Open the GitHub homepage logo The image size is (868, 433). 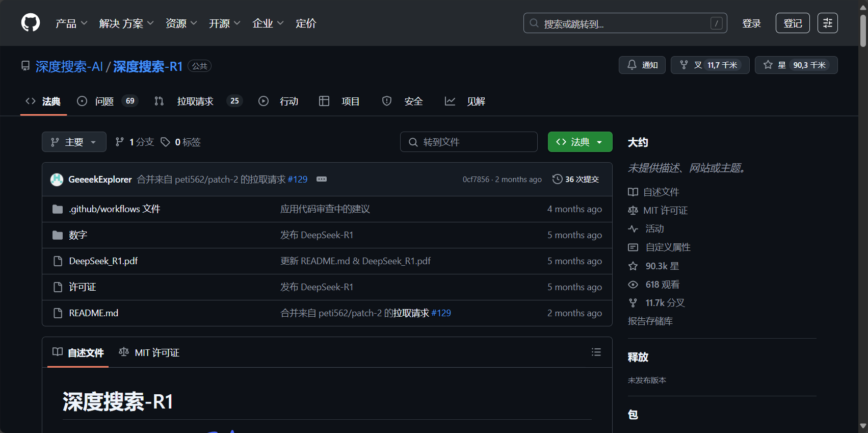click(x=31, y=23)
